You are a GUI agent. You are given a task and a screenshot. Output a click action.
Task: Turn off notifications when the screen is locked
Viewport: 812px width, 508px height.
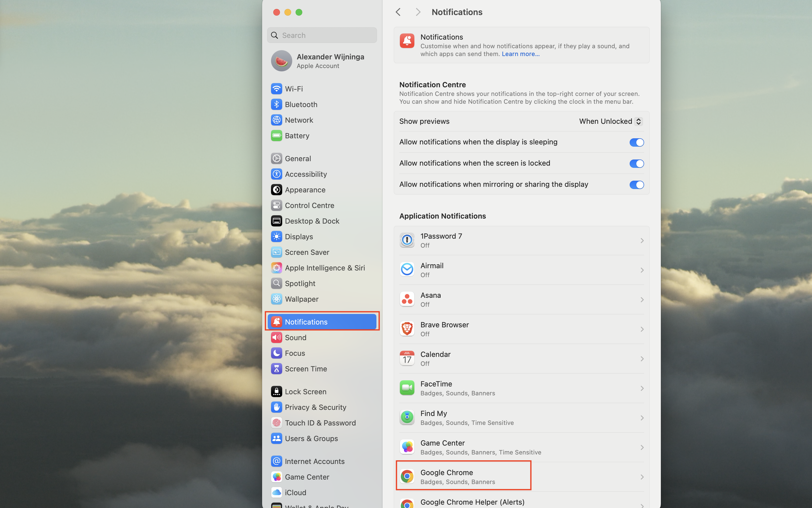pos(636,164)
